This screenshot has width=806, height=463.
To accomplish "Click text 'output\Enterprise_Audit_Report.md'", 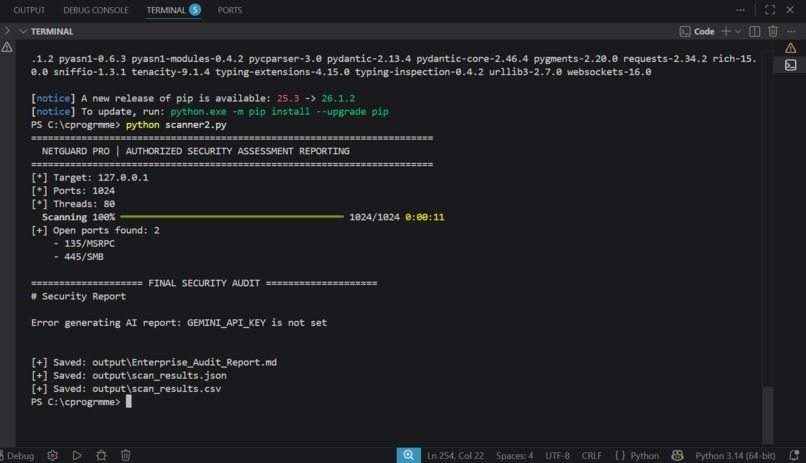I will click(185, 362).
